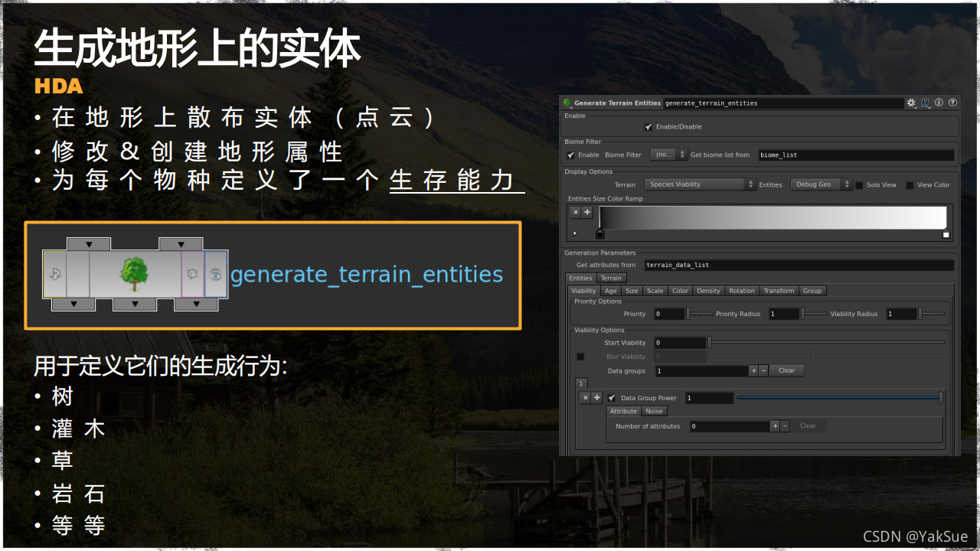980x551 pixels.
Task: Click the terrain_data_list input field
Action: click(799, 266)
